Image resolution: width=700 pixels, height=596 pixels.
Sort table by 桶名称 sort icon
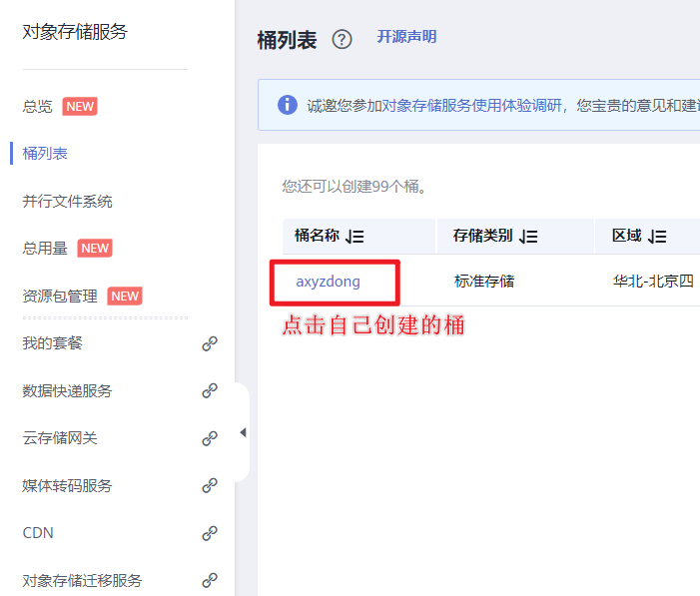354,237
